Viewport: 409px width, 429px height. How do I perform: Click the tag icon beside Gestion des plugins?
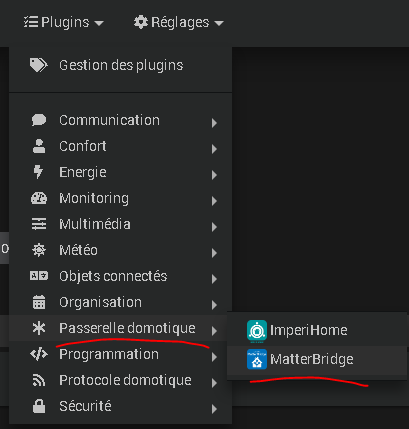click(x=39, y=65)
